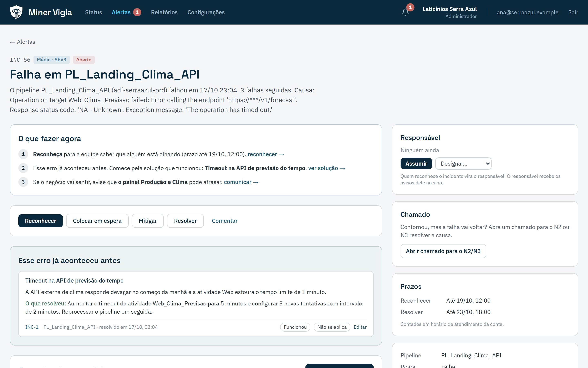Image resolution: width=588 pixels, height=368 pixels.
Task: Go to the Alertas tab
Action: point(121,12)
